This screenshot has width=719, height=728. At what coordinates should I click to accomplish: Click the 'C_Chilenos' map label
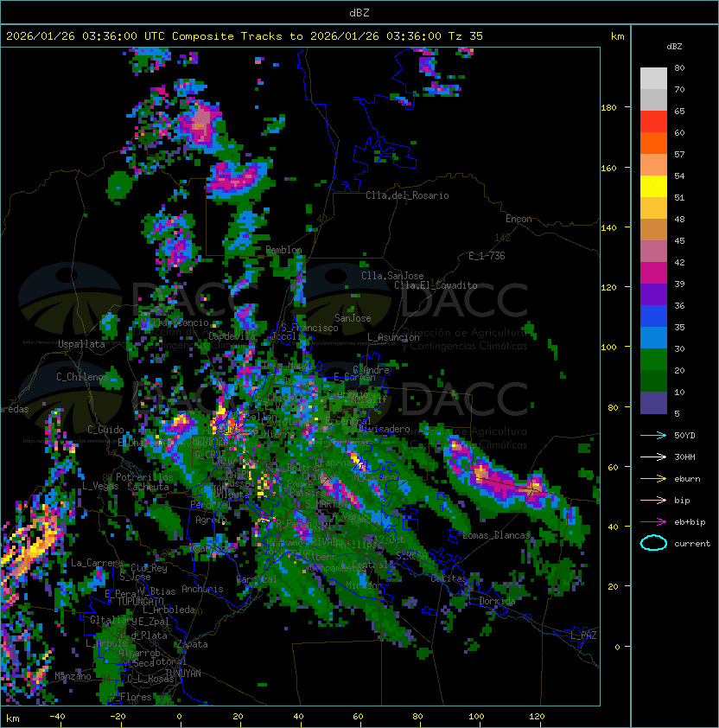(x=82, y=377)
